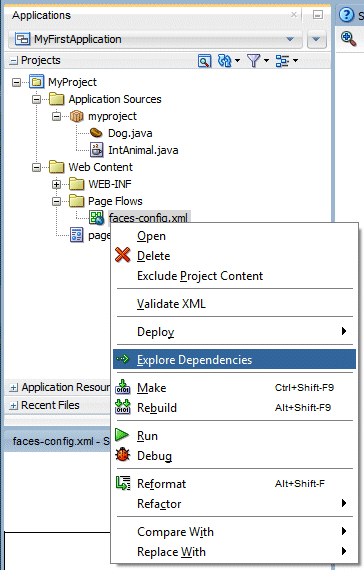Choose Run from the context menu
Viewport: 364px width, 570px height.
tap(234, 436)
